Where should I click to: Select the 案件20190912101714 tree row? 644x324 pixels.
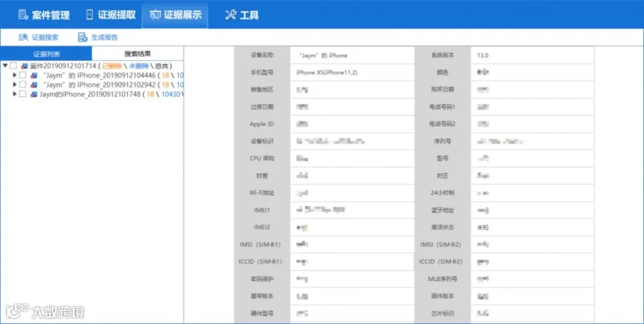coord(92,66)
